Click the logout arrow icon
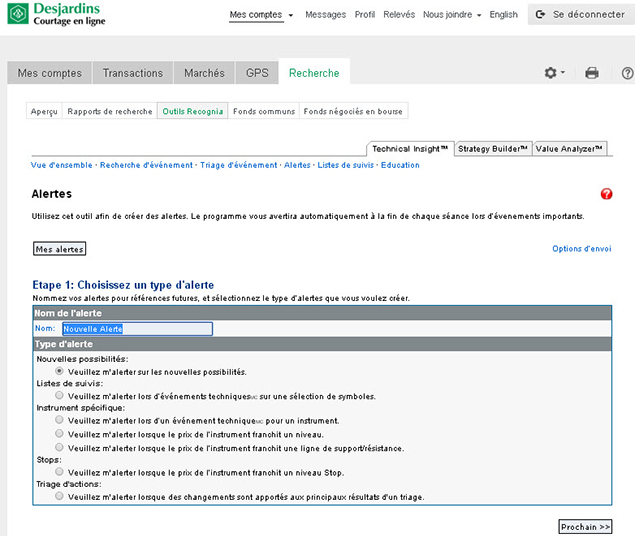This screenshot has height=536, width=635. [540, 15]
